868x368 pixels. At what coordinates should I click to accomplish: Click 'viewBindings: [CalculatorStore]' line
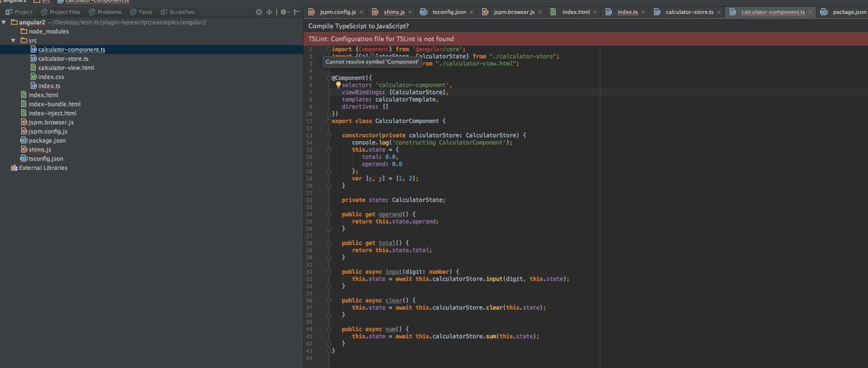395,92
